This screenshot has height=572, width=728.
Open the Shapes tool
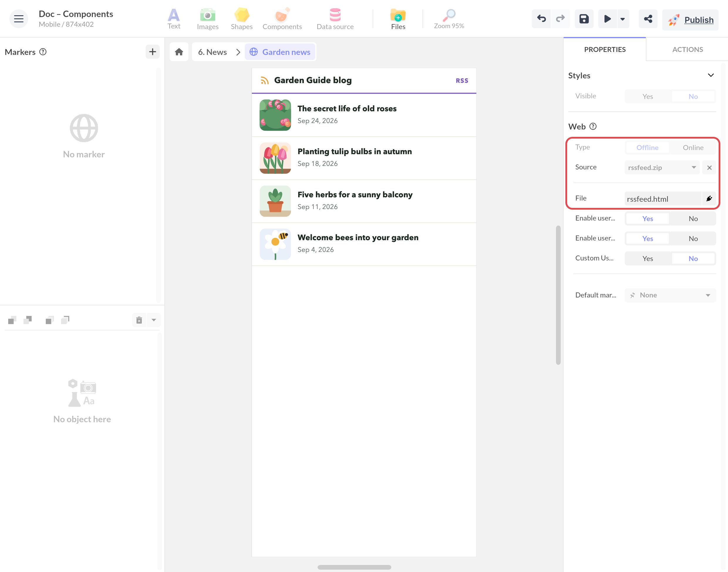(242, 19)
